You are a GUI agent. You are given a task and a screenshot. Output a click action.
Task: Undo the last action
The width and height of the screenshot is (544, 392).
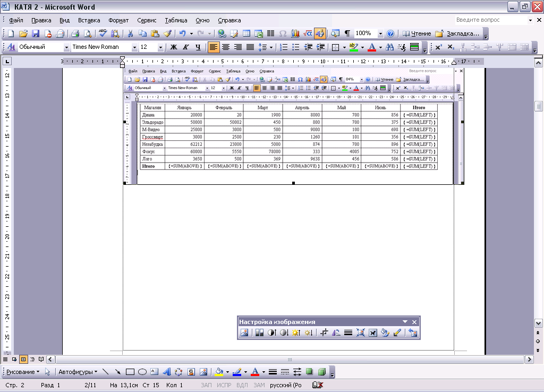coord(183,33)
